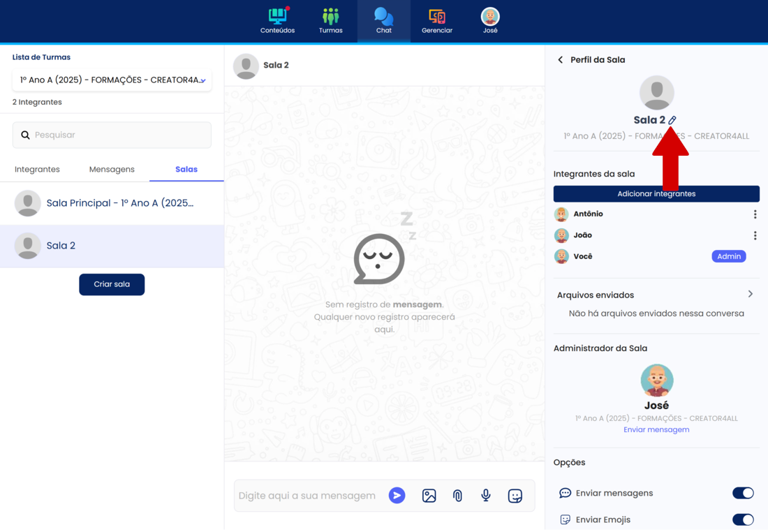Image resolution: width=768 pixels, height=532 pixels.
Task: Click the microphone audio recording icon
Action: coord(486,496)
